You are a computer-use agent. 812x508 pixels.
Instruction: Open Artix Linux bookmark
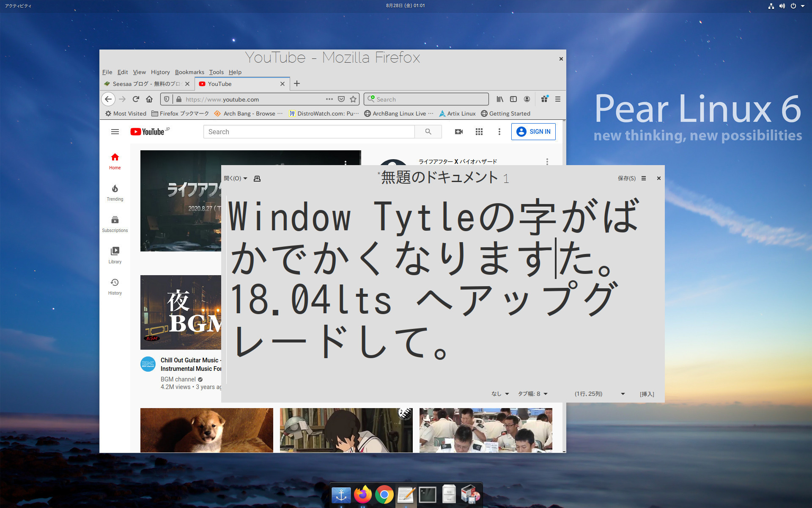pyautogui.click(x=457, y=113)
